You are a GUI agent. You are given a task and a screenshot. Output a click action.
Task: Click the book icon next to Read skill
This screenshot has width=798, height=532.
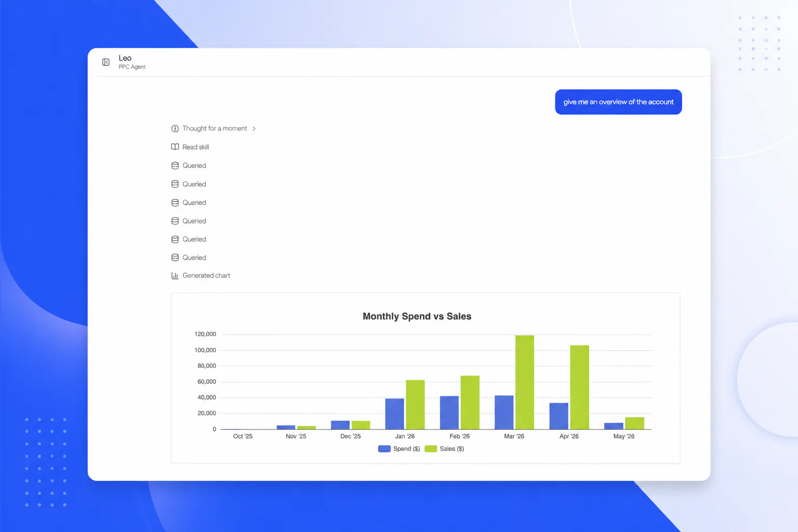(175, 147)
